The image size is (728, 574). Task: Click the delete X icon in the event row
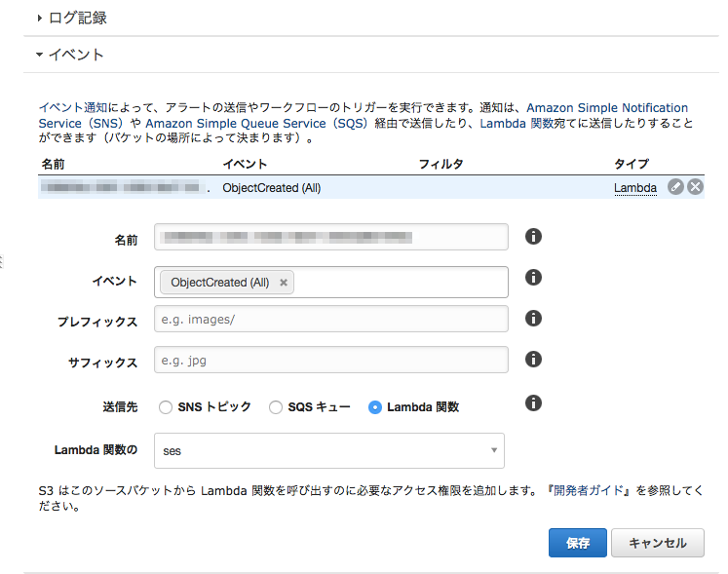(x=695, y=187)
